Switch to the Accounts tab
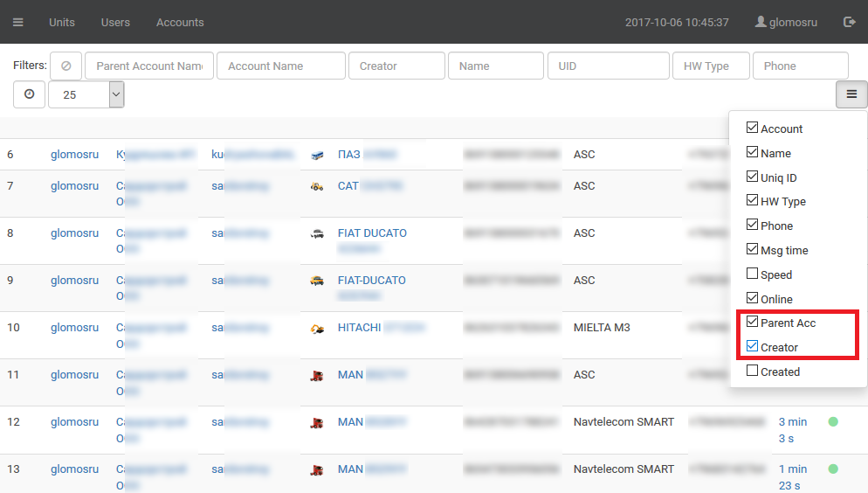This screenshot has width=868, height=493. [180, 22]
